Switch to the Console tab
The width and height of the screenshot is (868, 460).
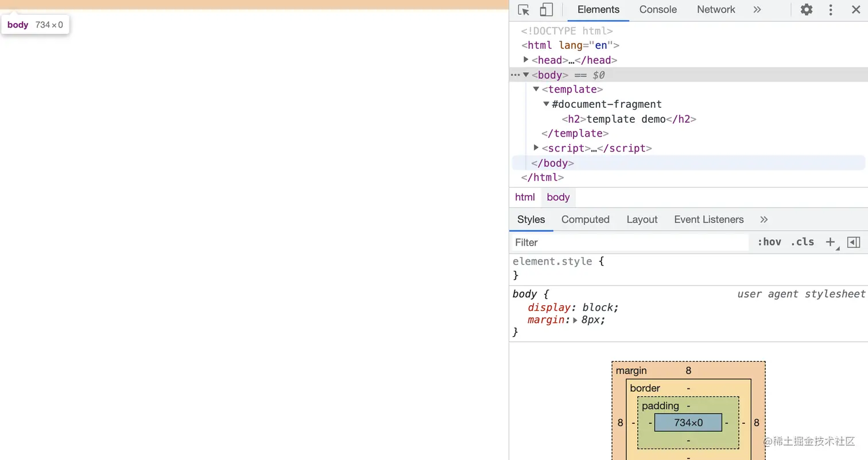coord(658,10)
